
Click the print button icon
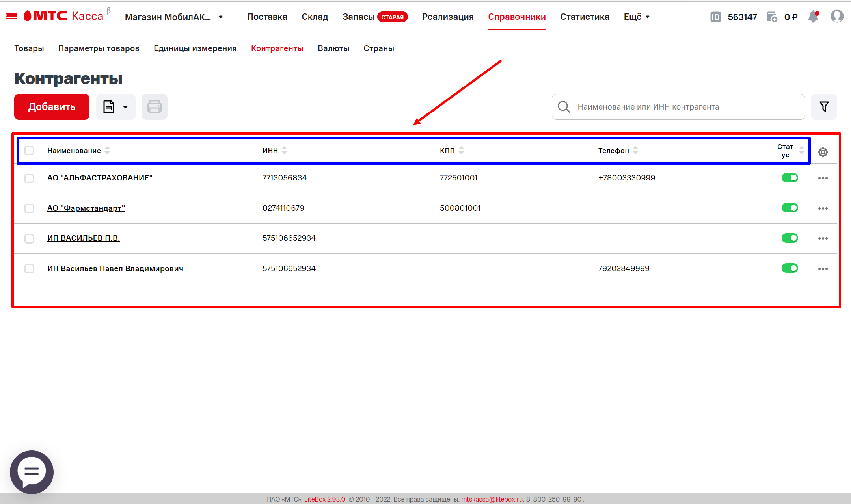[x=155, y=107]
